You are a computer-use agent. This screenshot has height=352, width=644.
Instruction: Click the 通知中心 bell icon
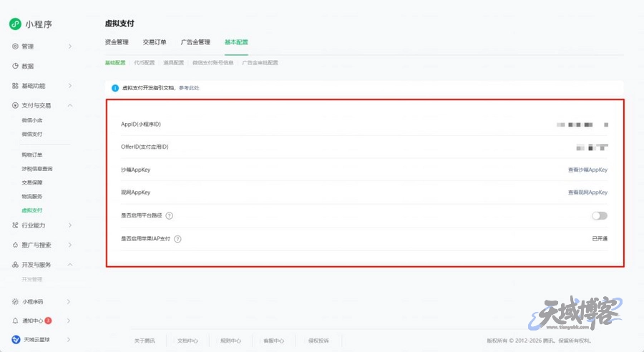click(15, 321)
